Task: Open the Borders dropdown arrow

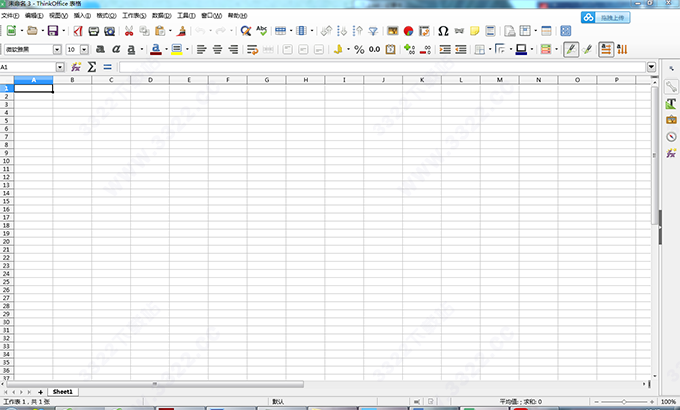Action: tap(490, 49)
